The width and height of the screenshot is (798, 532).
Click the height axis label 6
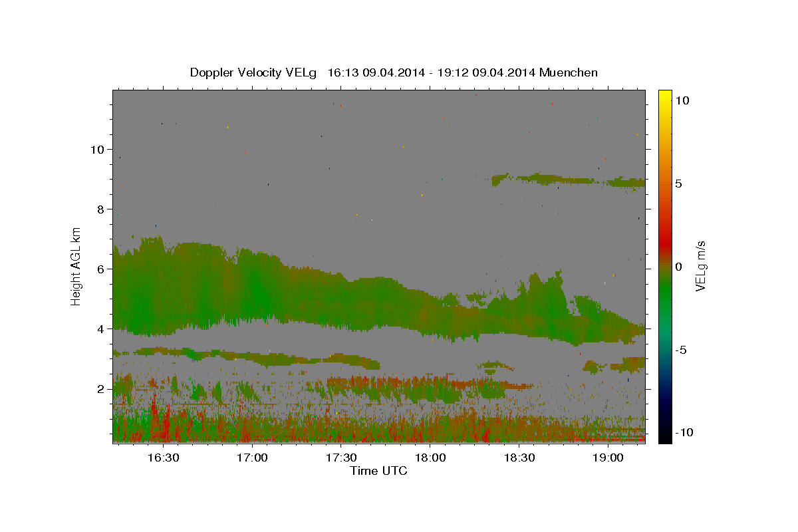point(101,269)
